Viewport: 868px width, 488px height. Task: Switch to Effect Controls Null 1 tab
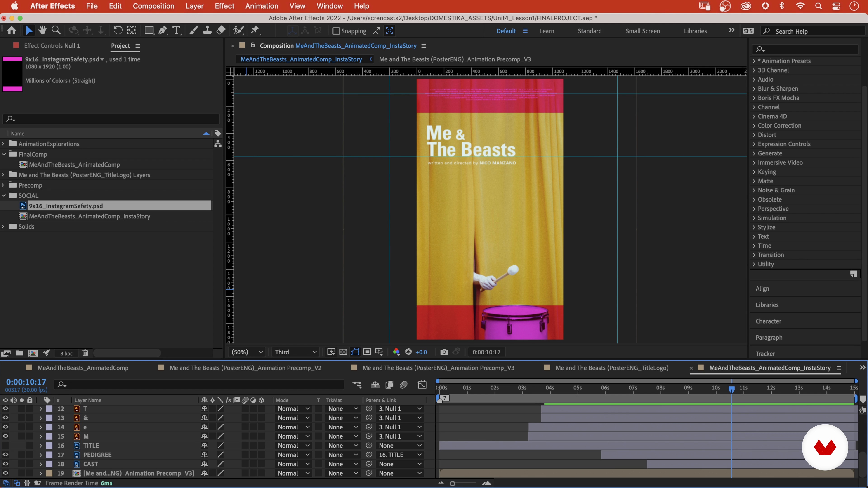pyautogui.click(x=52, y=45)
